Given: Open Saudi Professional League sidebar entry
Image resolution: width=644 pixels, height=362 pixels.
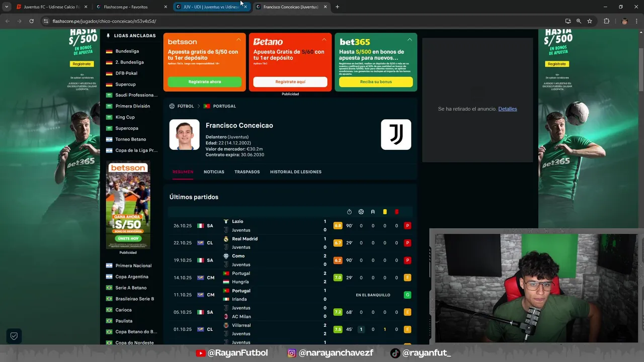Looking at the screenshot, I should (136, 95).
